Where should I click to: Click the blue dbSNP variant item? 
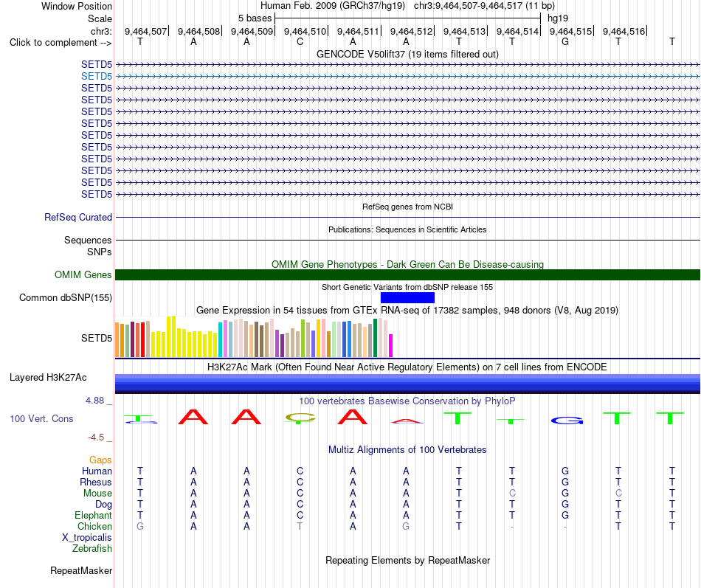coord(407,298)
